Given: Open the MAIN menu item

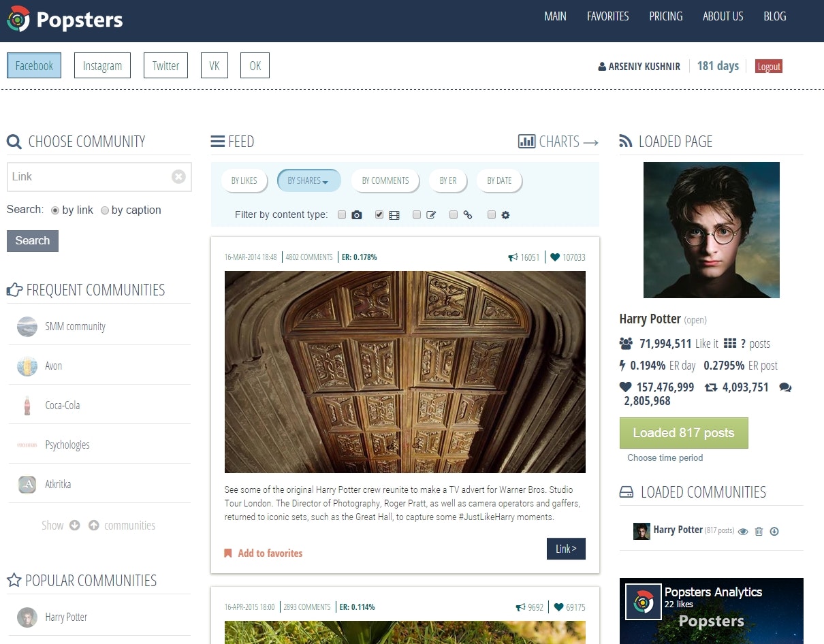Looking at the screenshot, I should click(x=555, y=16).
